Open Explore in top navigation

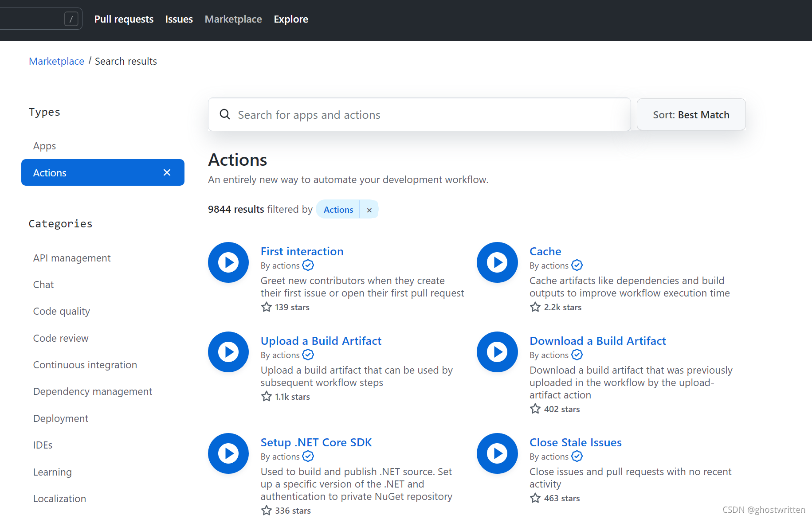point(291,19)
